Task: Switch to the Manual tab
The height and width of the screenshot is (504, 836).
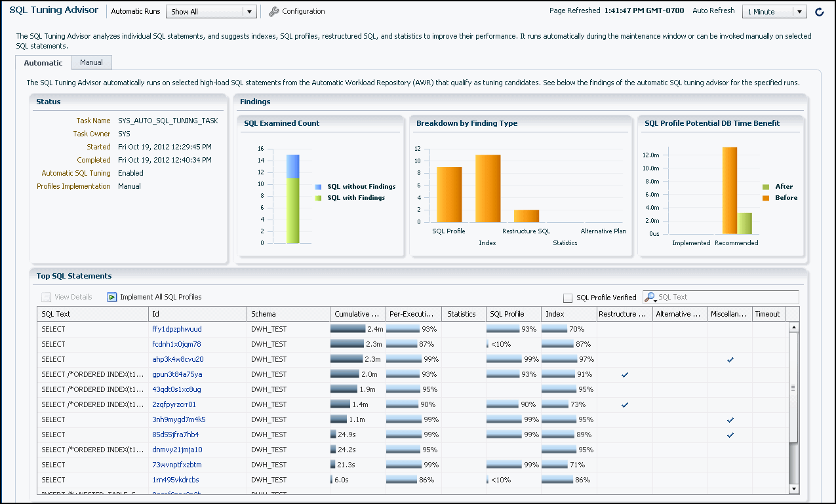Action: pyautogui.click(x=91, y=62)
